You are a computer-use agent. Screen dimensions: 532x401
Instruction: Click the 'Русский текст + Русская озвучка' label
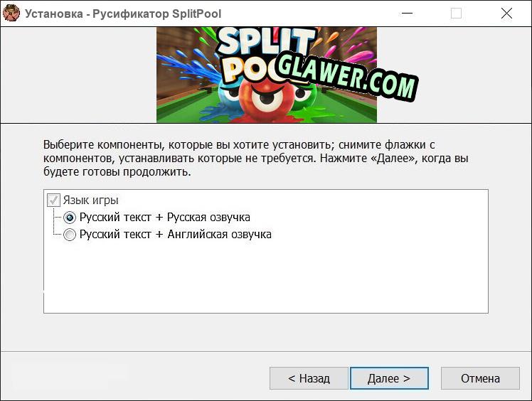pos(165,217)
